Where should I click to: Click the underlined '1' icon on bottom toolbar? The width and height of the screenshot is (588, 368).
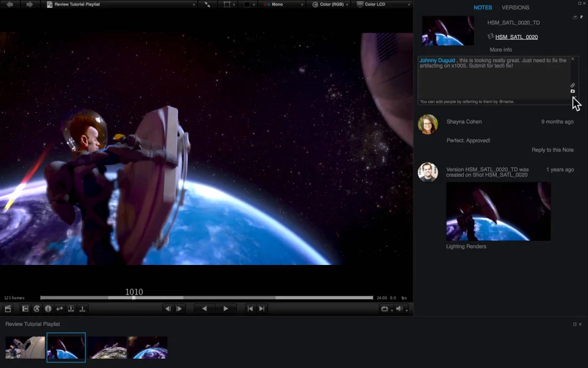(82, 309)
